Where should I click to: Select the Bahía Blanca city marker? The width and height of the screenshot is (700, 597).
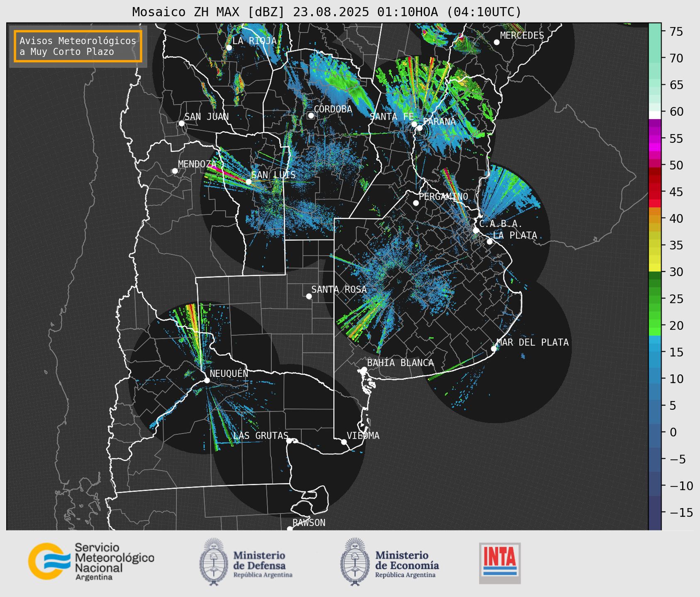(x=364, y=369)
